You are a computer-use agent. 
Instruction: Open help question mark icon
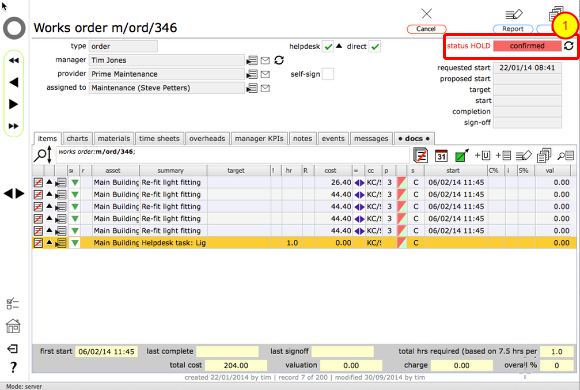coord(13,367)
